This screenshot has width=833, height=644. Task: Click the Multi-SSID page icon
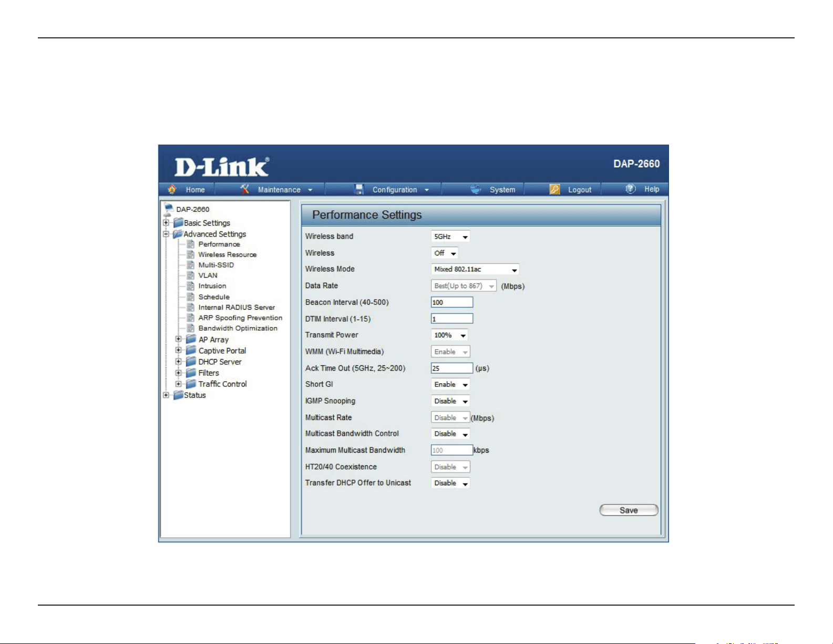pyautogui.click(x=191, y=265)
